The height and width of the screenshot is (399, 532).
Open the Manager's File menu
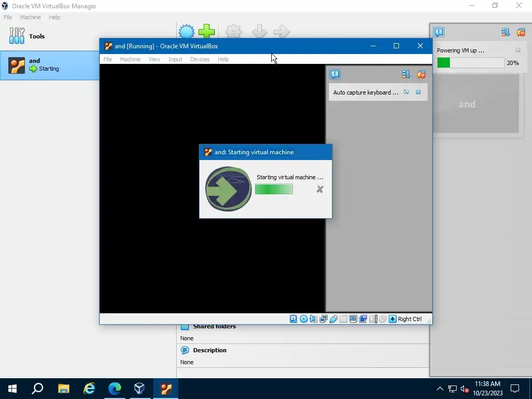(8, 17)
